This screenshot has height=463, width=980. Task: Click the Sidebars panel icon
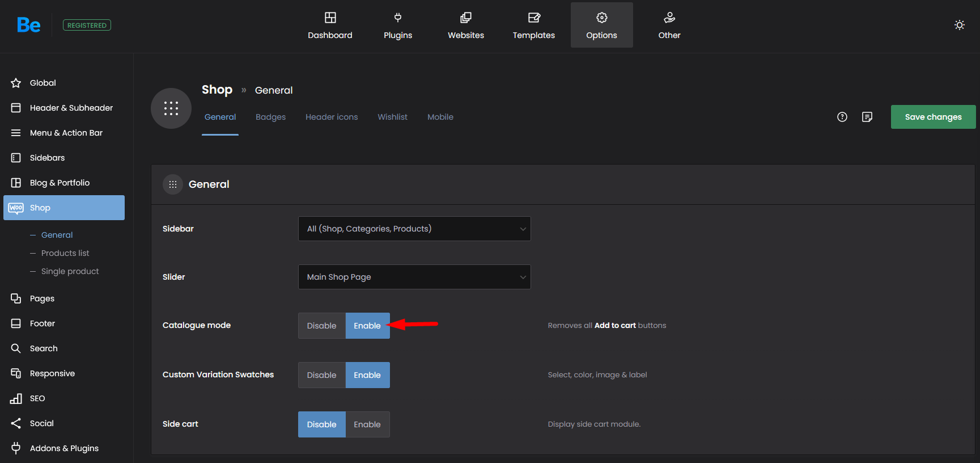(16, 158)
